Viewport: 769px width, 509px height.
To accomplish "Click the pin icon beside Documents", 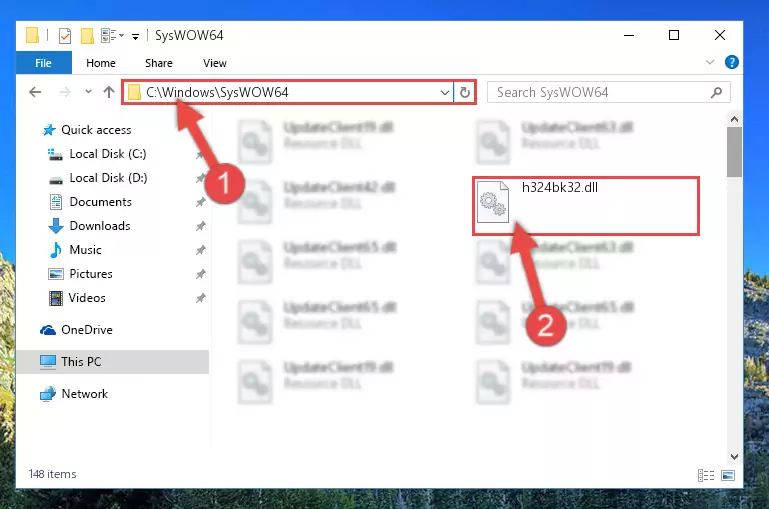I will click(200, 202).
